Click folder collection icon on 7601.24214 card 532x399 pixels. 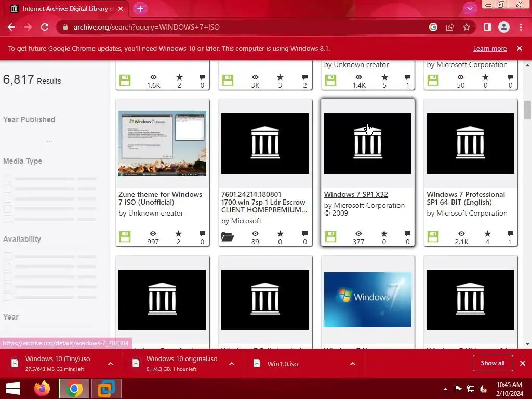[x=228, y=236]
